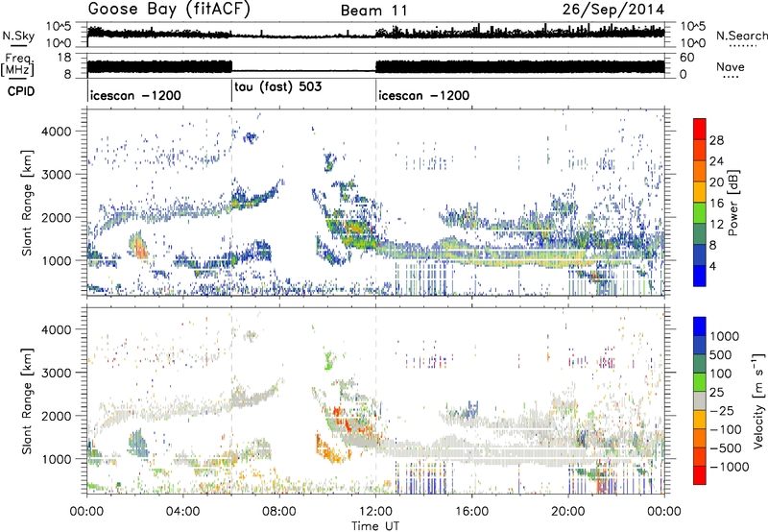Click the '12:00' time axis label
The height and width of the screenshot is (532, 768).
click(x=375, y=512)
